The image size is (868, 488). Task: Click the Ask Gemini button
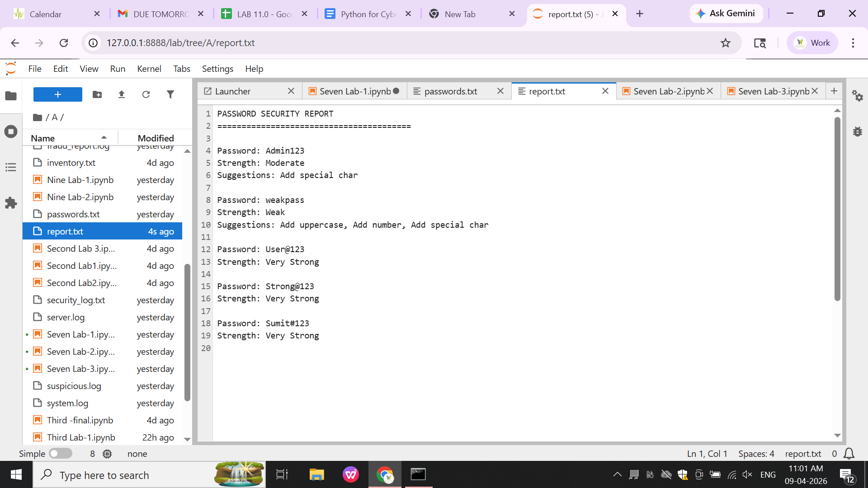(x=726, y=14)
